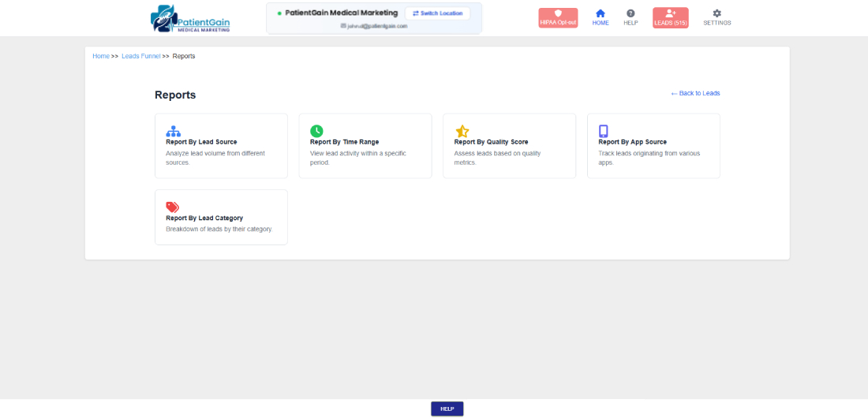The image size is (868, 418).
Task: Click the Lead Source hierarchy icon
Action: coord(174,131)
